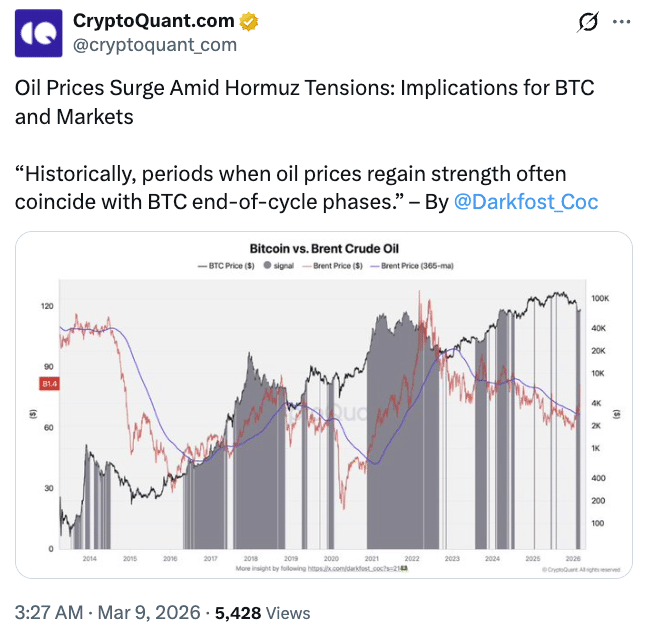Image resolution: width=652 pixels, height=640 pixels.
Task: Open the @Darkfost_Coc mention link
Action: coord(526,201)
